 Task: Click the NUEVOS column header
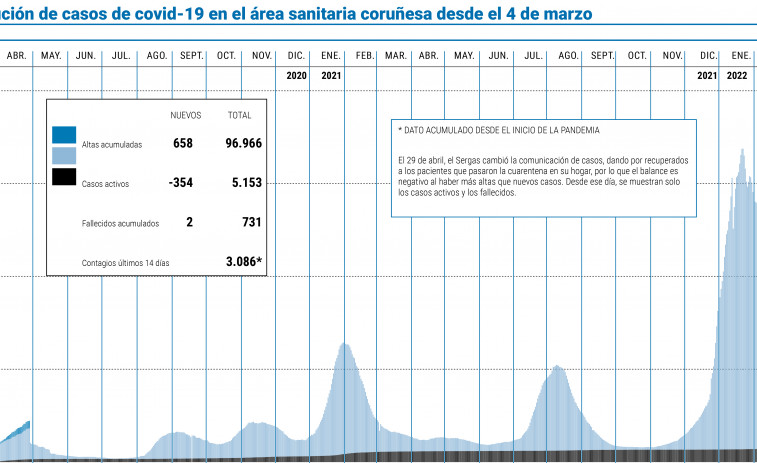[186, 115]
